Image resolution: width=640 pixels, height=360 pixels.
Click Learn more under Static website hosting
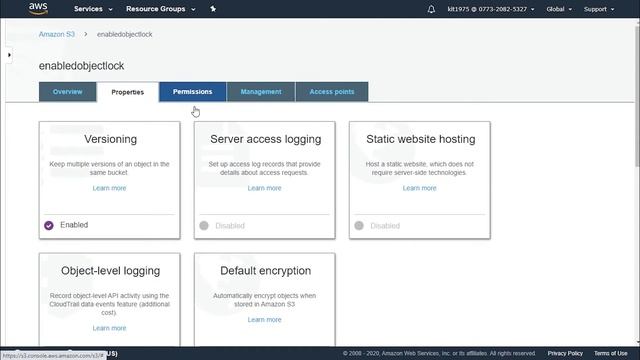pos(420,188)
